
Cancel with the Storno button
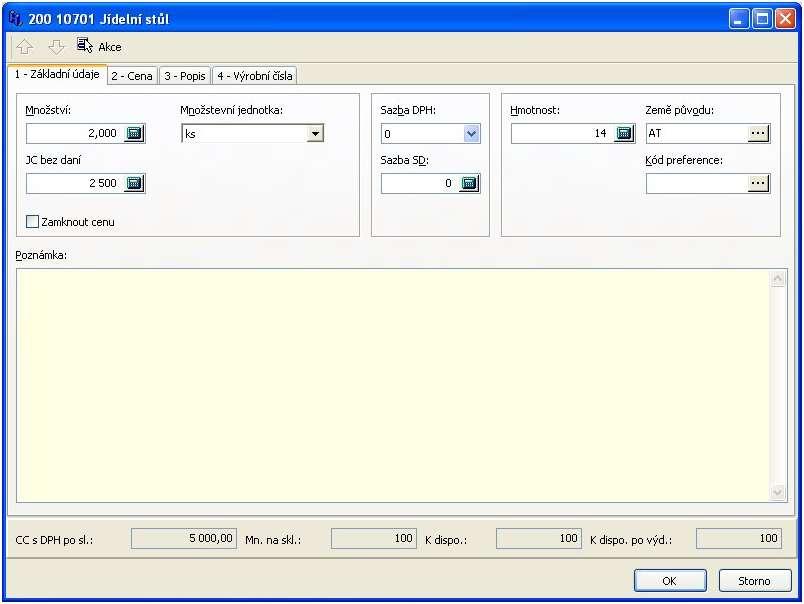pyautogui.click(x=754, y=580)
